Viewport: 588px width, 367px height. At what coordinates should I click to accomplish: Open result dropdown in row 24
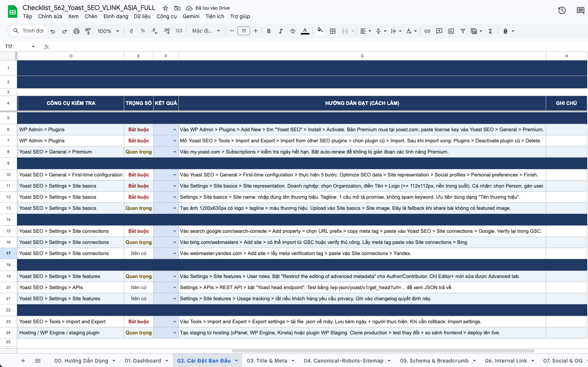(174, 333)
